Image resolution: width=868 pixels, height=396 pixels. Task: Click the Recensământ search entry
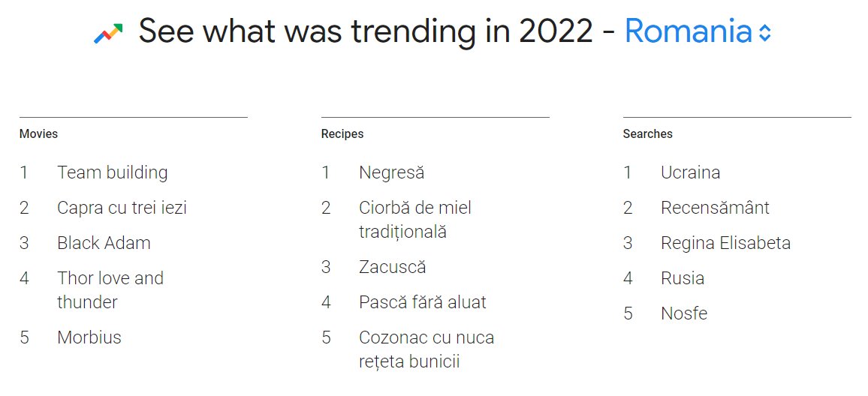pos(716,208)
